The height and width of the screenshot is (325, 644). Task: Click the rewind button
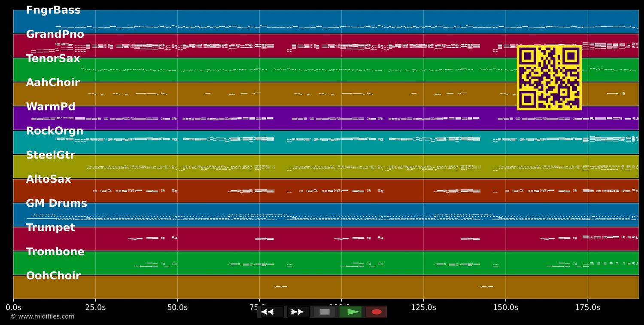272,312
